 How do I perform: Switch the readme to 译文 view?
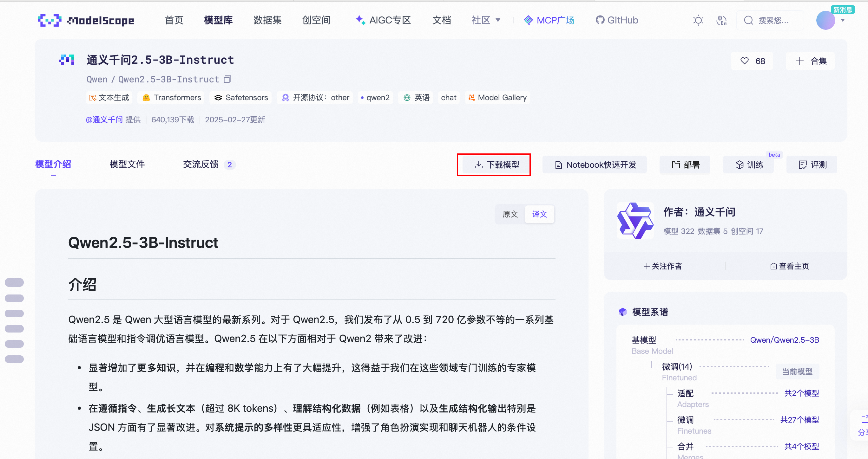point(539,214)
